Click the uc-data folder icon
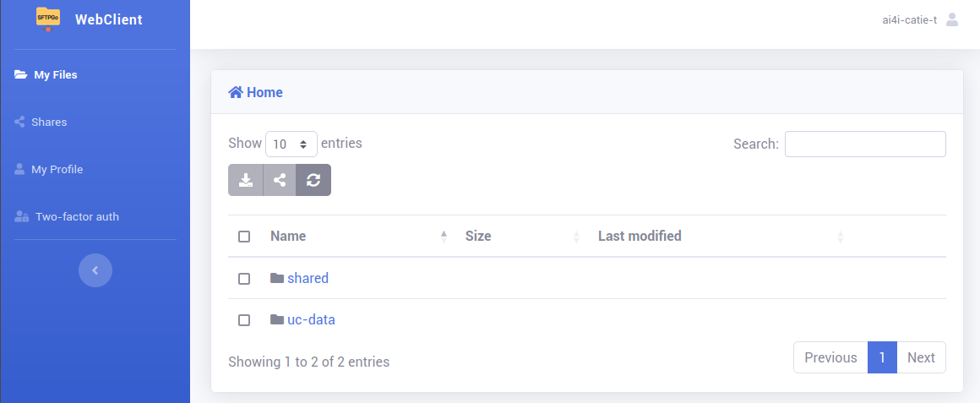The image size is (980, 403). point(277,319)
